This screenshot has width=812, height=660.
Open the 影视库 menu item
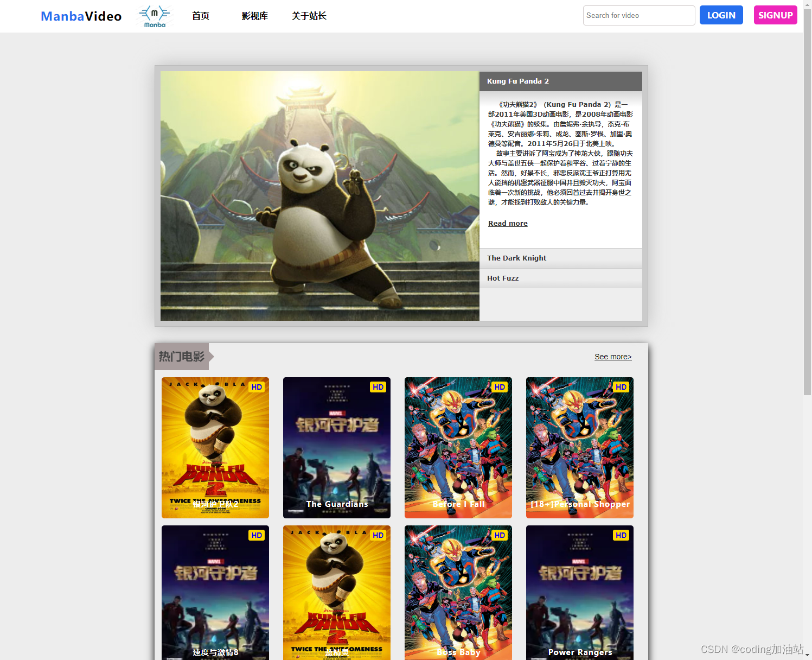click(x=255, y=16)
